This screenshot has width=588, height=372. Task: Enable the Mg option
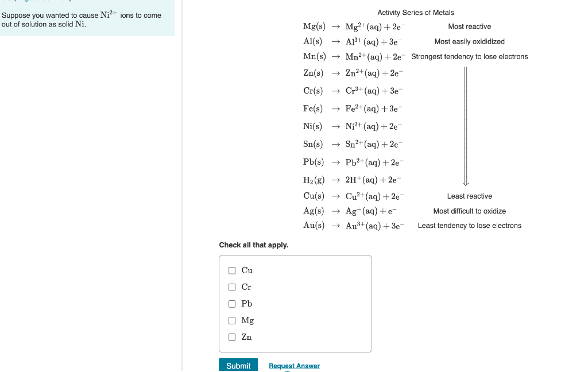click(x=232, y=320)
